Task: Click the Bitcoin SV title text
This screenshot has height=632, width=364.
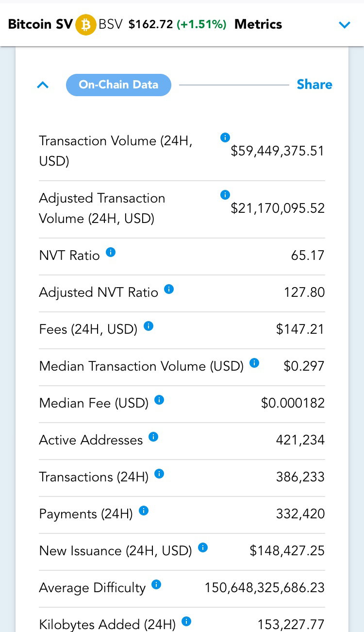Action: [40, 24]
